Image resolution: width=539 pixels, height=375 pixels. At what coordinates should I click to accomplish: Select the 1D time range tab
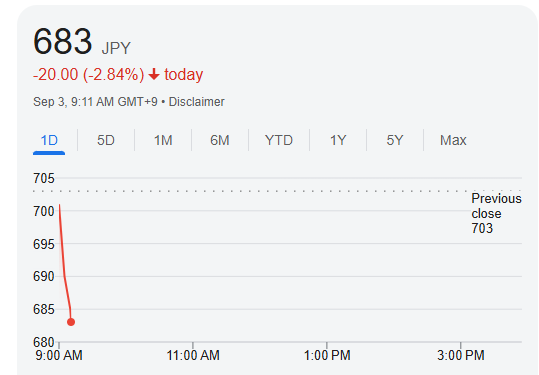click(49, 140)
